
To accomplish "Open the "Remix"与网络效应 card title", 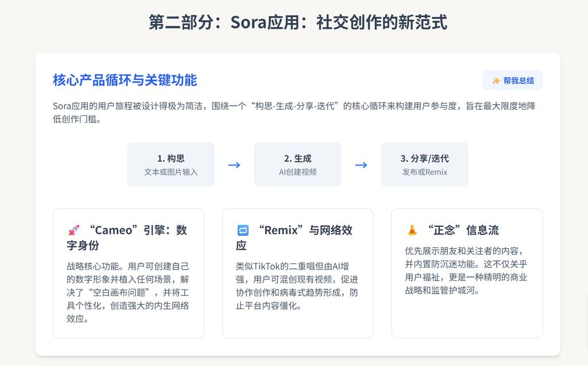I will (x=304, y=237).
